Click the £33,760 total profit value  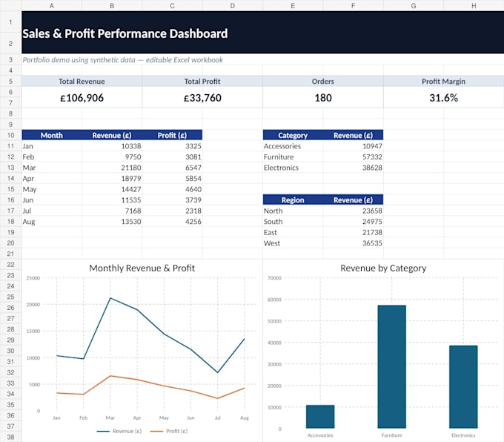coord(202,98)
